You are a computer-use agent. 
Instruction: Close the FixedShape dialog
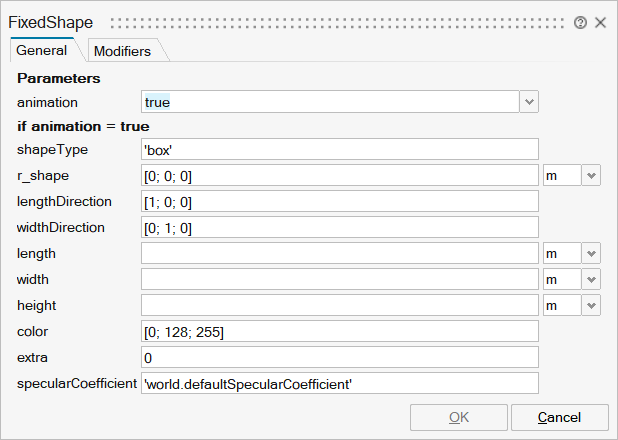click(x=600, y=22)
